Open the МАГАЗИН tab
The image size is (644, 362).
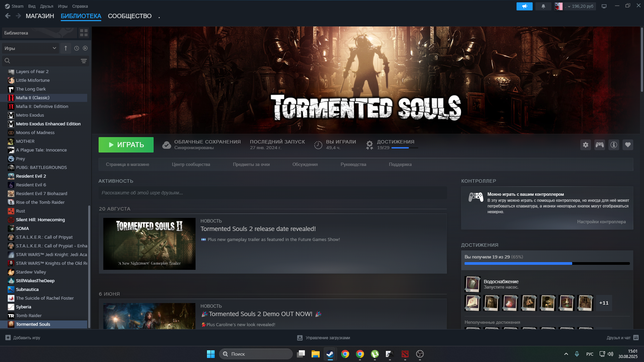tap(40, 16)
